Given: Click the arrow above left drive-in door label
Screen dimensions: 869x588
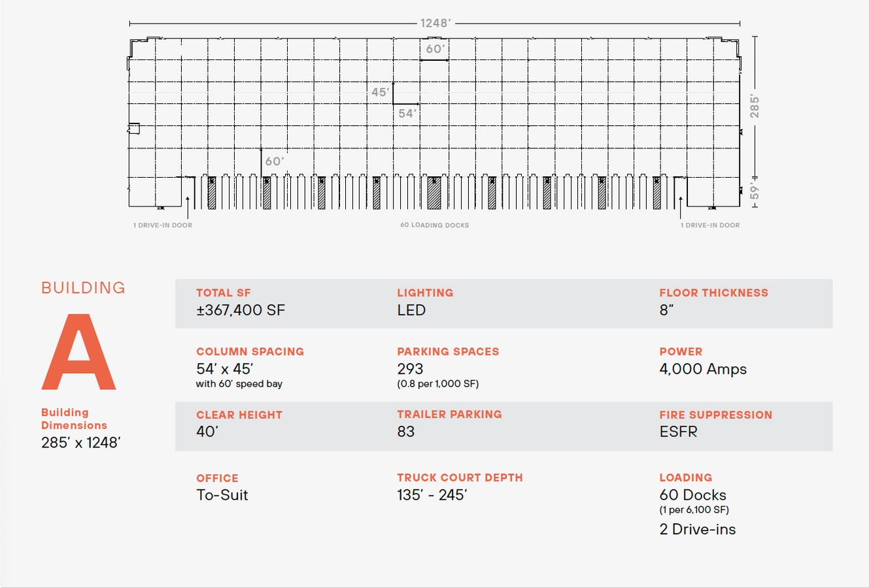Looking at the screenshot, I should 188,207.
